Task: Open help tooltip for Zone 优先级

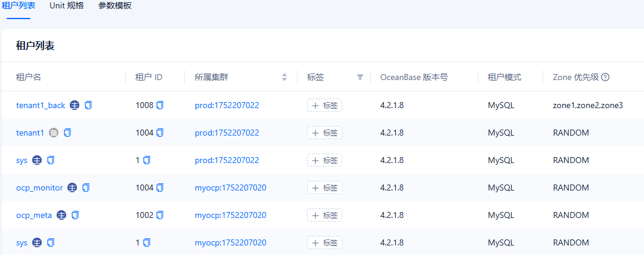Action: coord(605,77)
